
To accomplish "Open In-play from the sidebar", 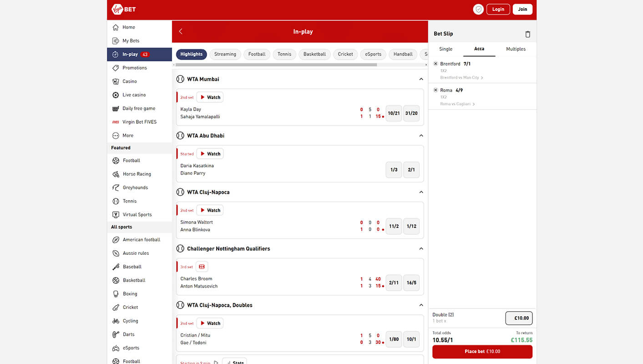I will coord(139,55).
